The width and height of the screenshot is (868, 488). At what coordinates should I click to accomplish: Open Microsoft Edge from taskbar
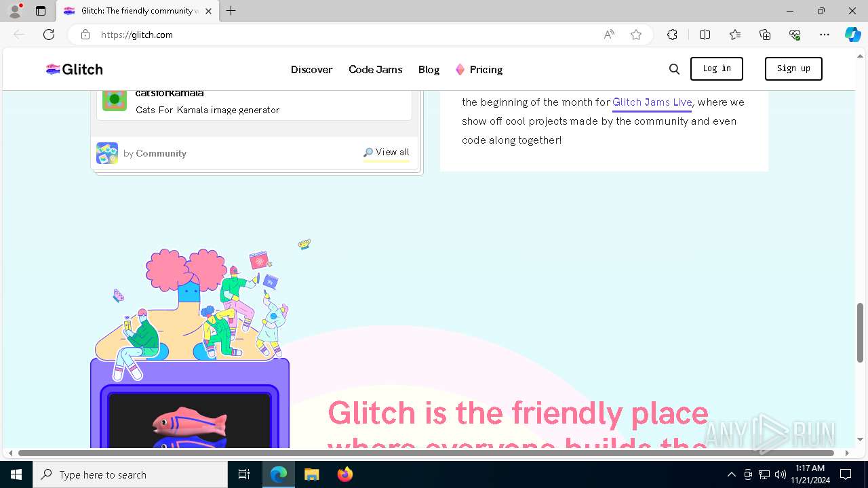pyautogui.click(x=279, y=474)
